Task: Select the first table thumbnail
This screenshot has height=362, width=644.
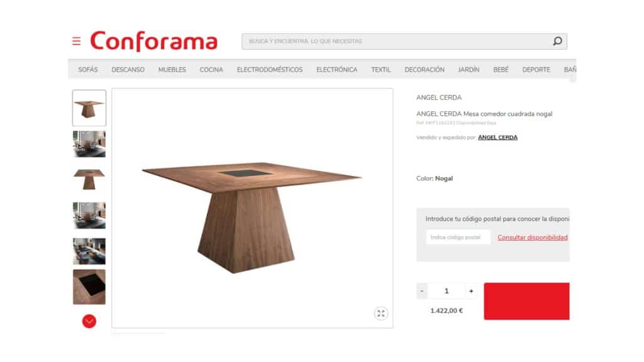Action: [x=89, y=108]
